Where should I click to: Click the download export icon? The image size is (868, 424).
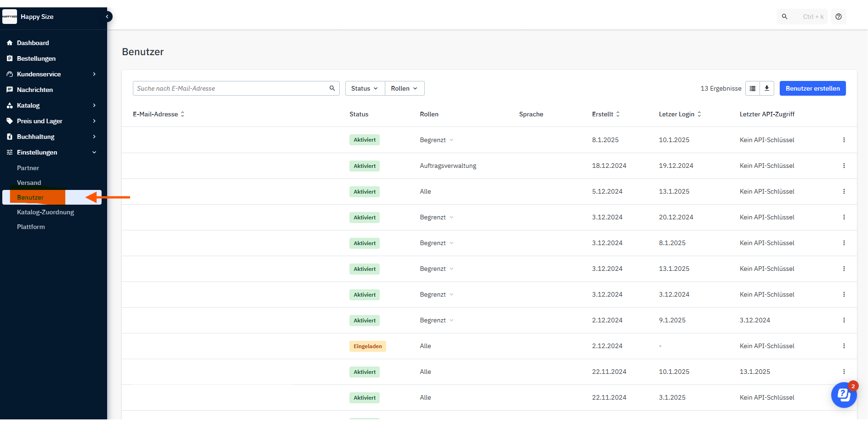point(767,88)
